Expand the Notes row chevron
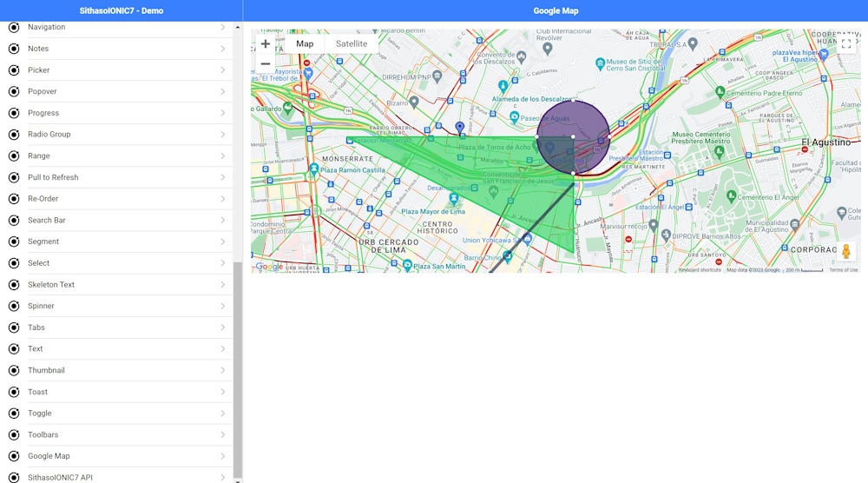Image resolution: width=868 pixels, height=483 pixels. [x=222, y=49]
